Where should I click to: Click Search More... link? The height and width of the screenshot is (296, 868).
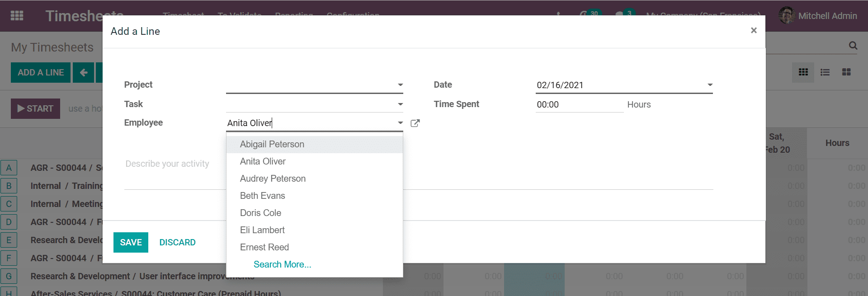click(x=282, y=264)
